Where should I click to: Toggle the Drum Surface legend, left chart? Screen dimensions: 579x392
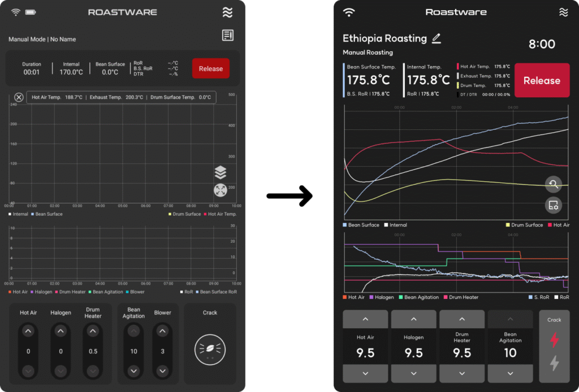point(185,214)
